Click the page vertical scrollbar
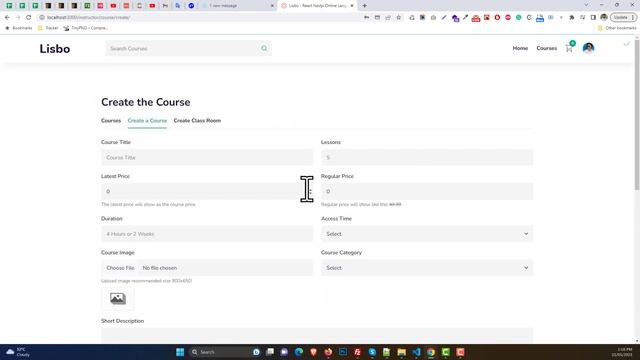640x360 pixels. pyautogui.click(x=637, y=114)
